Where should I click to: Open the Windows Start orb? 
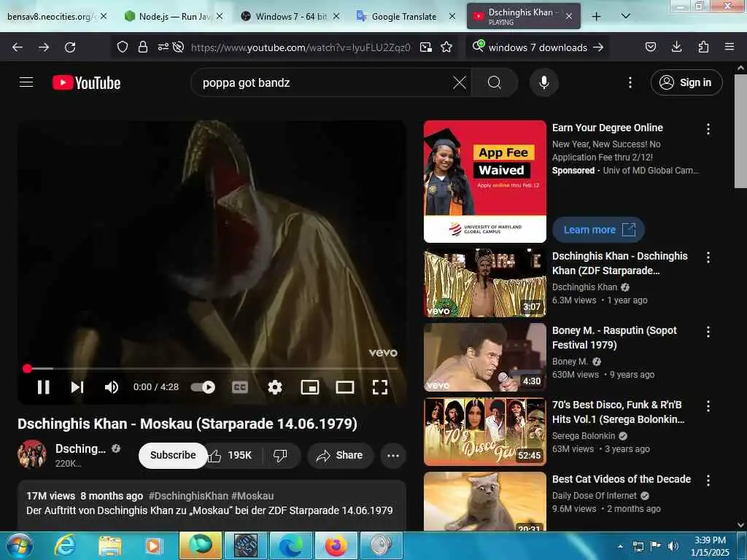(20, 545)
